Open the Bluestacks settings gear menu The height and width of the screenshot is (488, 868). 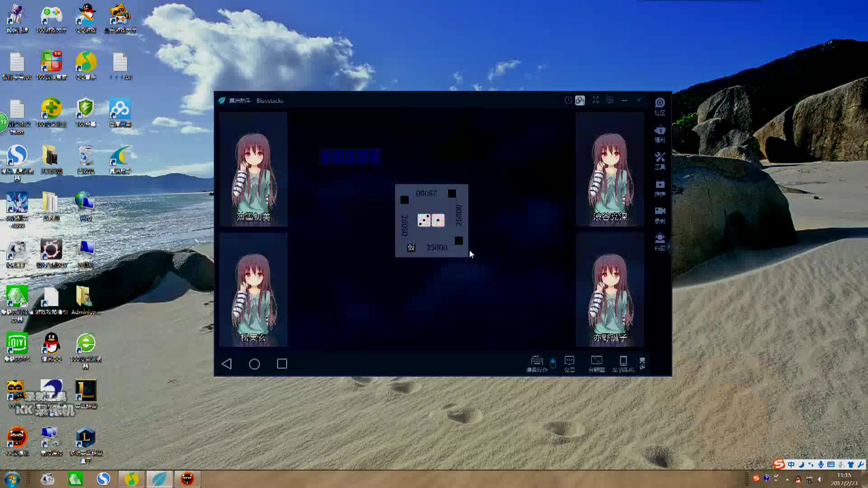click(610, 100)
